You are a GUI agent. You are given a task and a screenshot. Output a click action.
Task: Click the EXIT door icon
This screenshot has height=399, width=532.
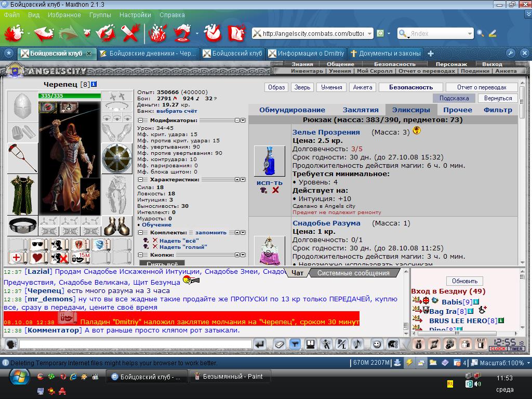[x=481, y=344]
